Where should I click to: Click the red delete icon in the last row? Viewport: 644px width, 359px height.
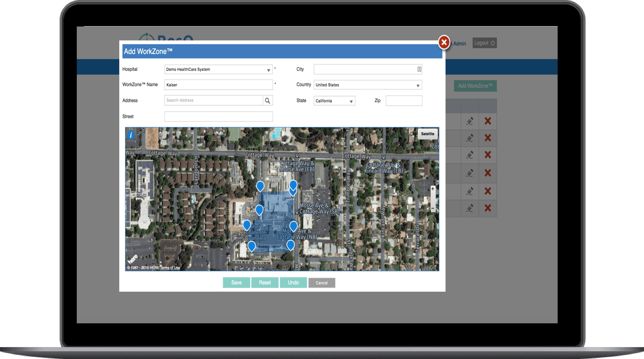[x=488, y=208]
